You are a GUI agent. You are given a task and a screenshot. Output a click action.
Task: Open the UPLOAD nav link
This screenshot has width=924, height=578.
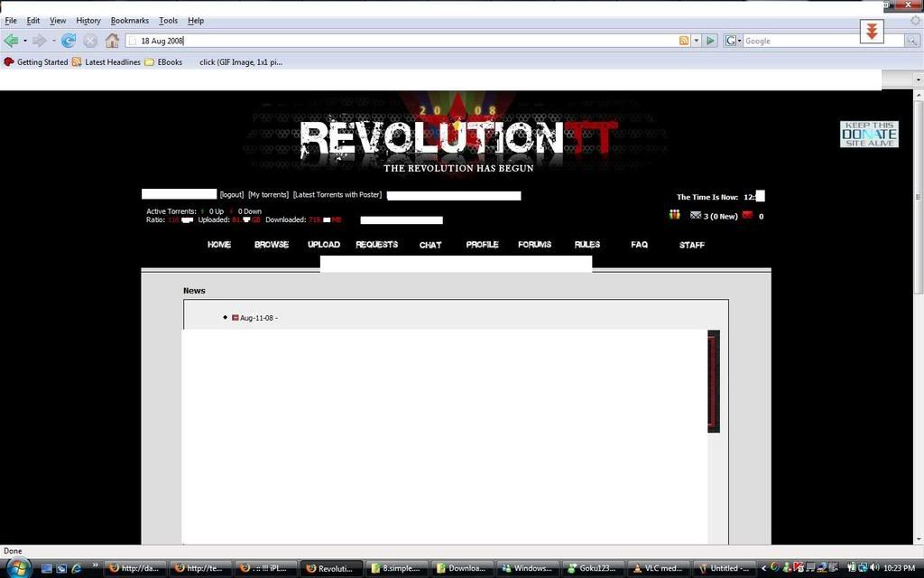(324, 245)
